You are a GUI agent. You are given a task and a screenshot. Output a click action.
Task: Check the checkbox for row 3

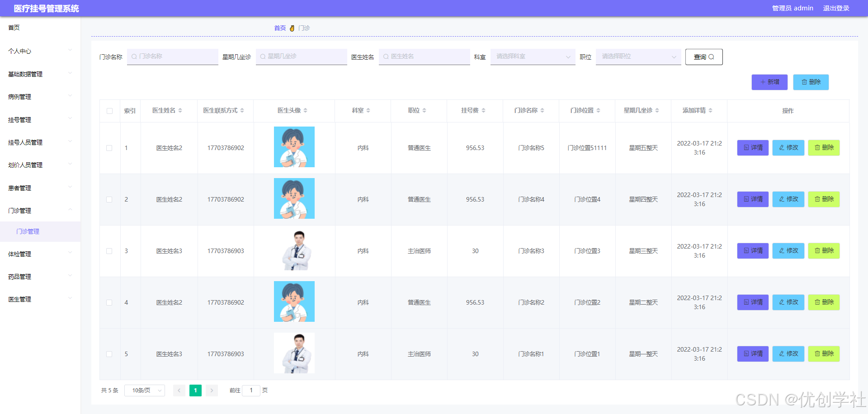(109, 251)
